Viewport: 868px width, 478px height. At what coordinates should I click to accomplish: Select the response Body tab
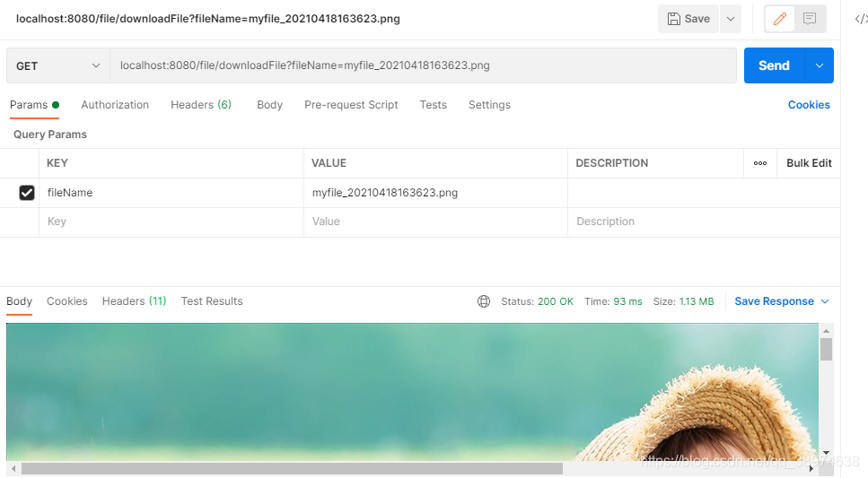click(20, 301)
